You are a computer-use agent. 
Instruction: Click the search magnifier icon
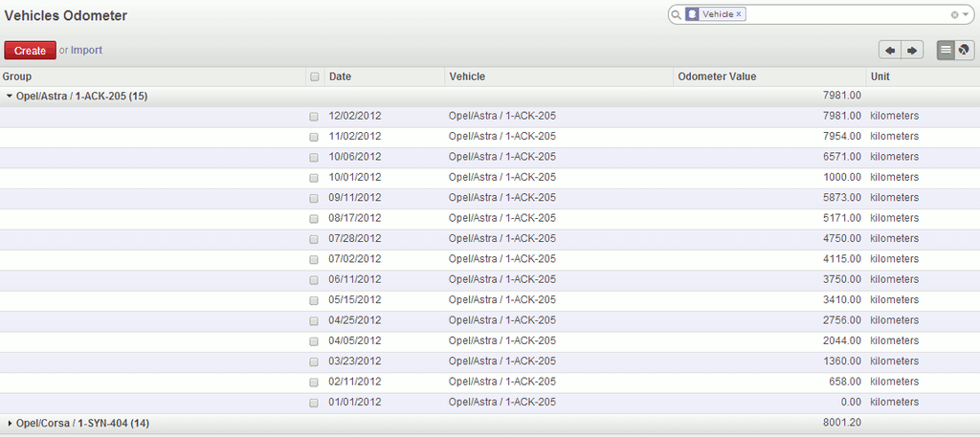[677, 15]
